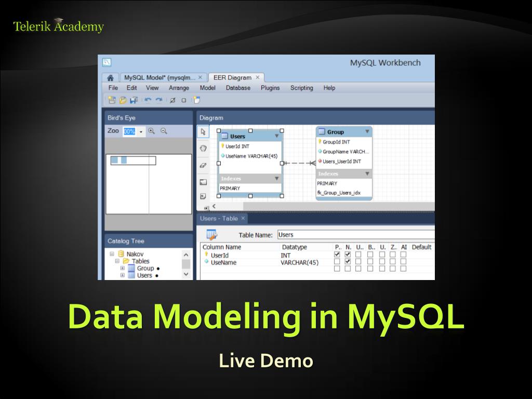Switch to the EER Diagram tab

[232, 78]
